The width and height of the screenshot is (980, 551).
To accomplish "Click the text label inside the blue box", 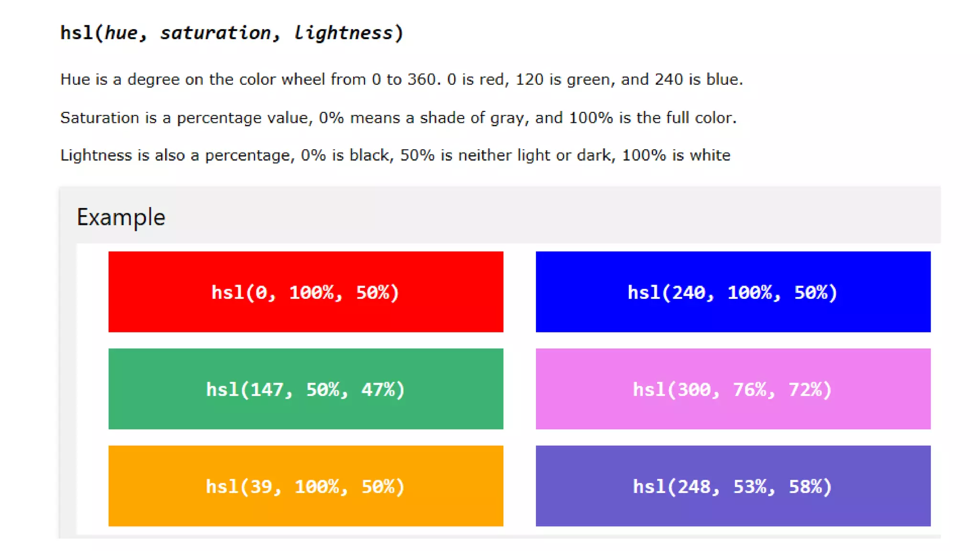I will pyautogui.click(x=733, y=292).
